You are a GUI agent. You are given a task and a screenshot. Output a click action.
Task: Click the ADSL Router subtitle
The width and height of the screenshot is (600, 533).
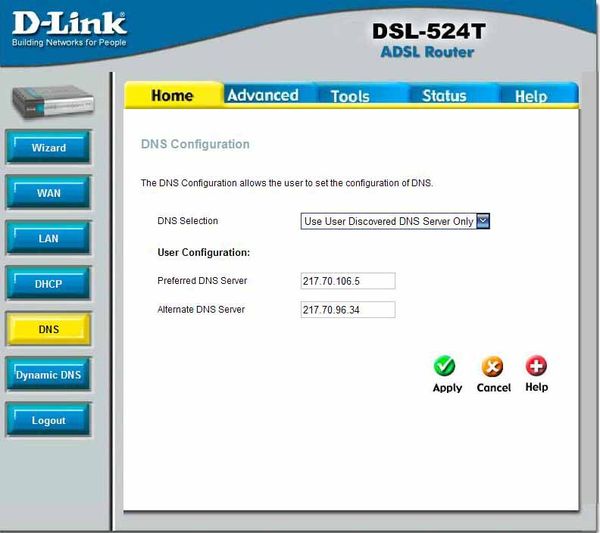427,52
